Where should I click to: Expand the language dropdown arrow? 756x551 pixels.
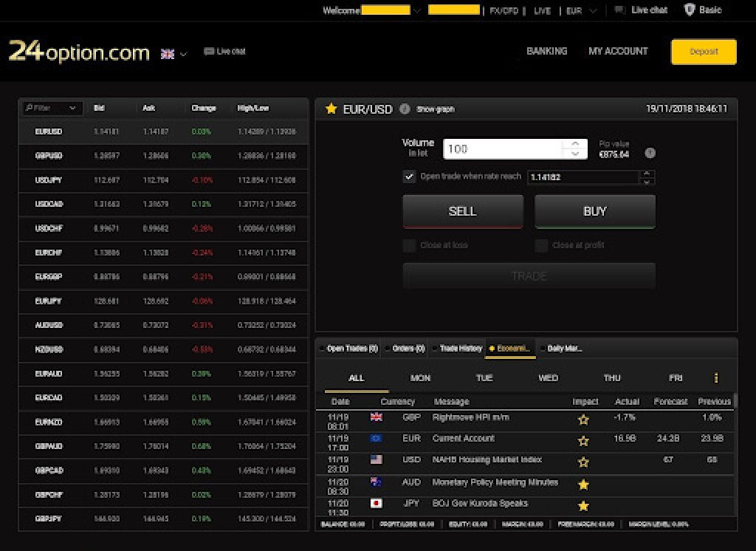[x=183, y=55]
